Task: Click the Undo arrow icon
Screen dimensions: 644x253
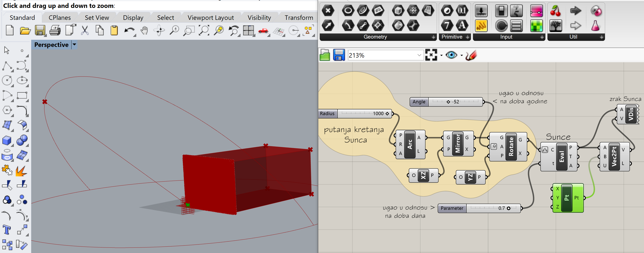Action: [x=129, y=30]
